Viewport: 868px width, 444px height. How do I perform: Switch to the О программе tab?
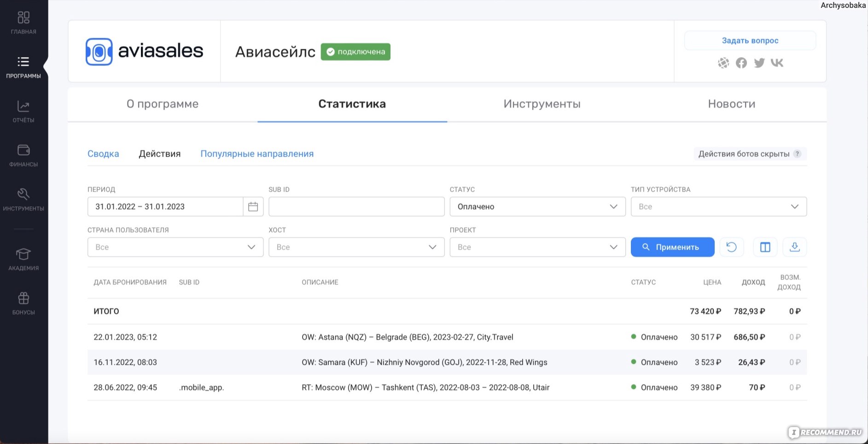163,104
